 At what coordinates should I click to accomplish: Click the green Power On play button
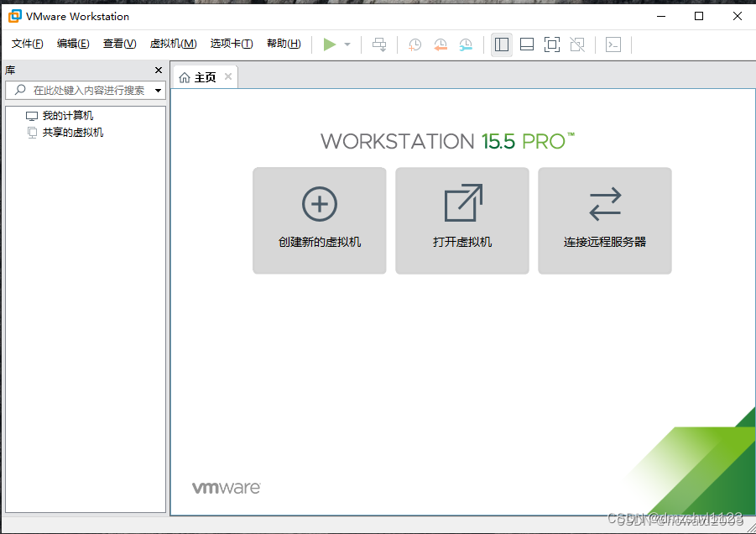click(x=330, y=44)
